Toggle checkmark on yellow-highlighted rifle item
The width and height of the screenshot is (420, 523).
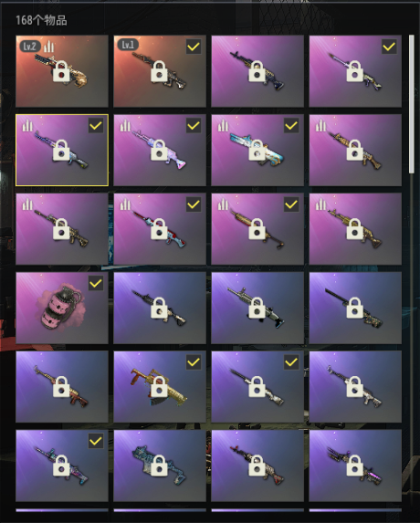[96, 126]
